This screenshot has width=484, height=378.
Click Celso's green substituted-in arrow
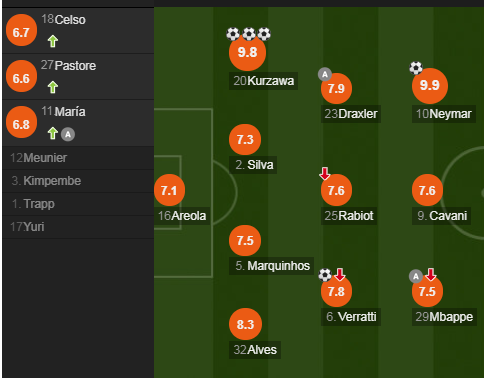pos(53,41)
